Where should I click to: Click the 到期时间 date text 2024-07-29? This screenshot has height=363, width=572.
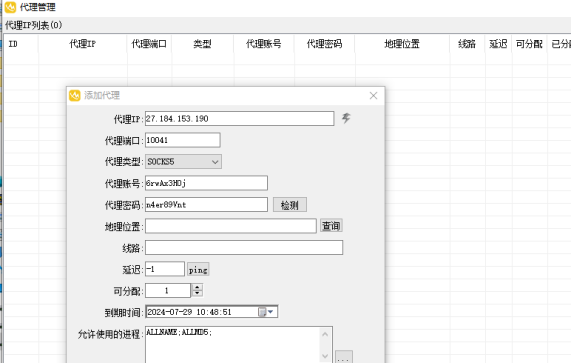[170, 312]
